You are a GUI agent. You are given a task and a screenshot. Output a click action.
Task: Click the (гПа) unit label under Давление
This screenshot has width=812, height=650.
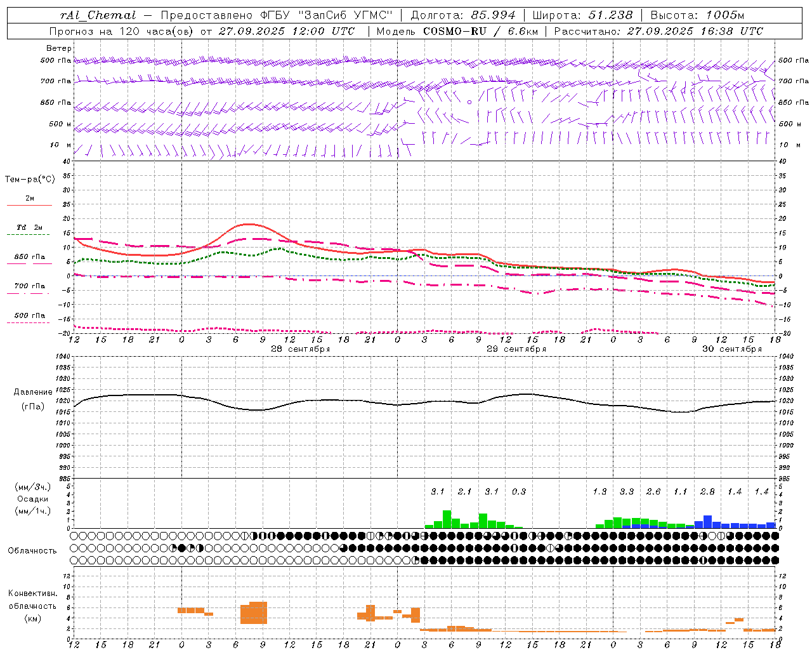tap(33, 407)
